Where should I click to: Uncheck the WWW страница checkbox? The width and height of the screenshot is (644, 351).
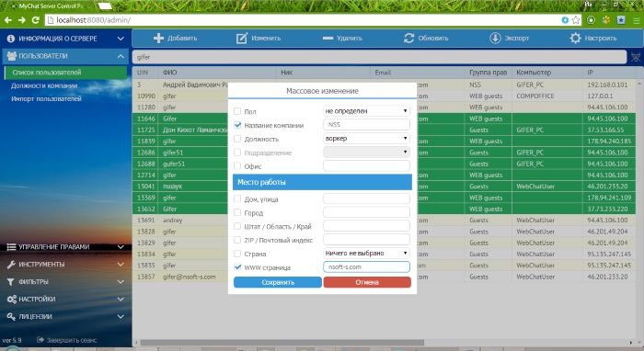(x=237, y=267)
